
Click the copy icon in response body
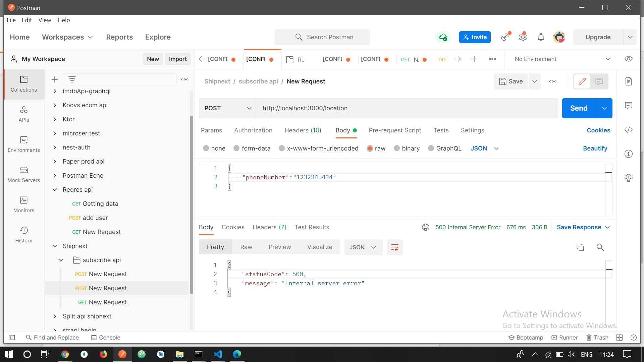pyautogui.click(x=580, y=247)
